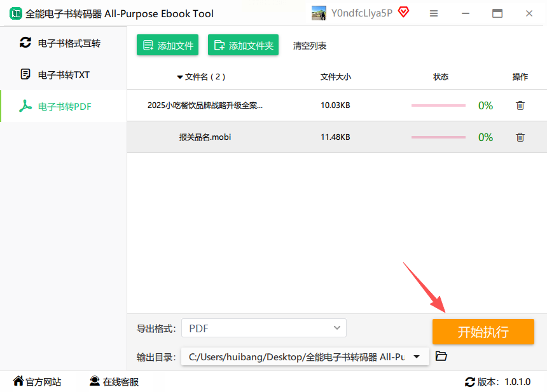Click the version number 1.0.1.0
Image resolution: width=547 pixels, height=392 pixels.
click(517, 382)
